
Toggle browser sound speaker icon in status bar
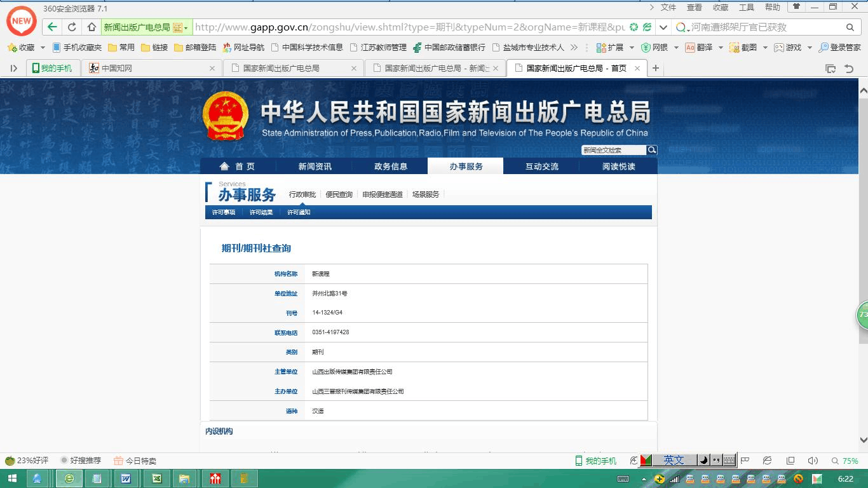point(812,461)
